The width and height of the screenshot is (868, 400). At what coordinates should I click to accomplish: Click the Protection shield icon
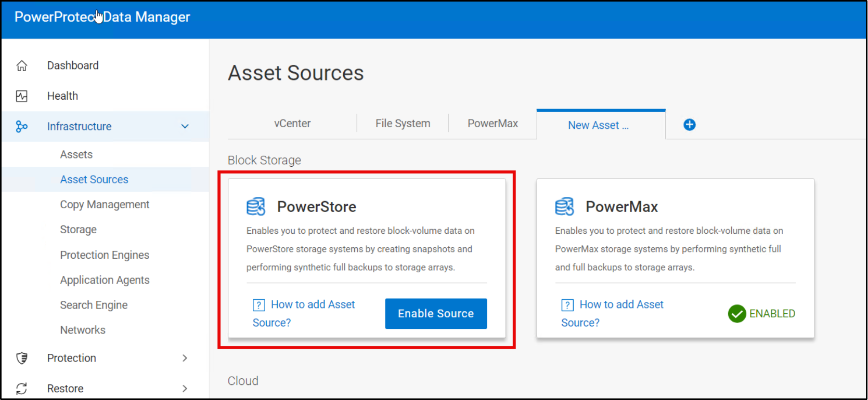[x=22, y=358]
